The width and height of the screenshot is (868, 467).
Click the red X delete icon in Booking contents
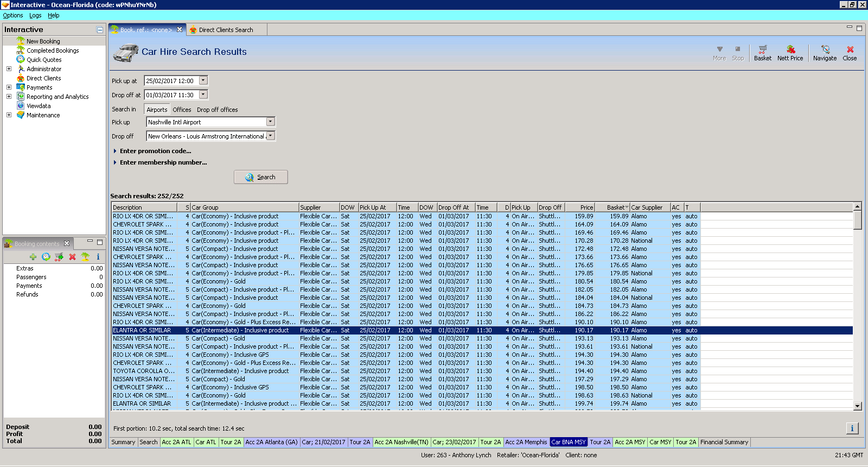(x=72, y=257)
